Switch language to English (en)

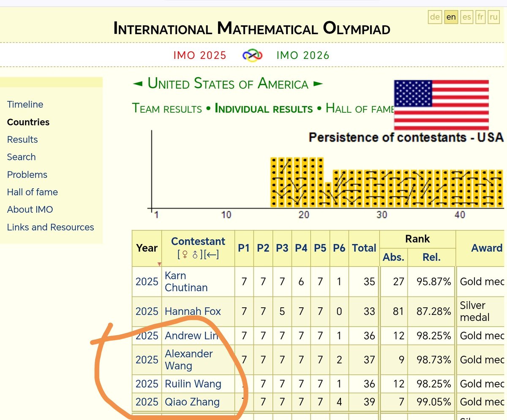click(x=451, y=17)
